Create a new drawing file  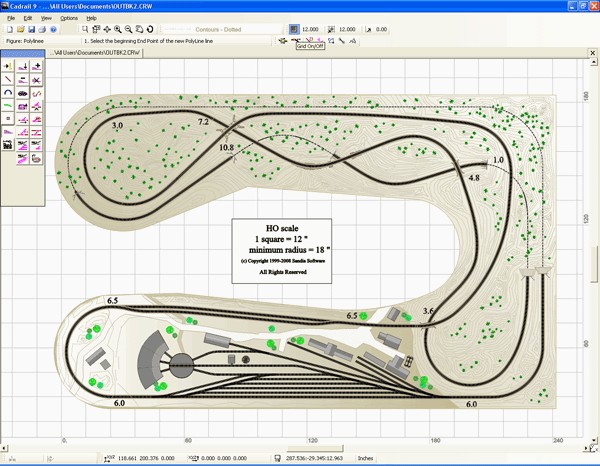10,29
